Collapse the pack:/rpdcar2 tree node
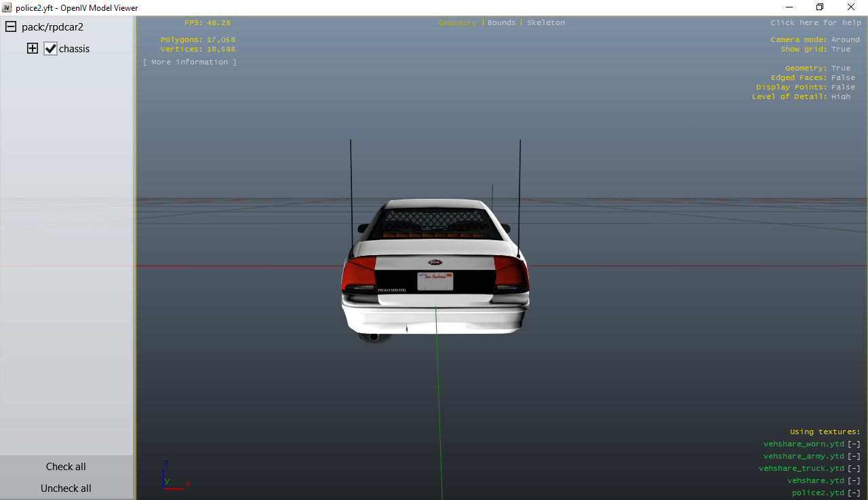This screenshot has height=500, width=868. 11,27
